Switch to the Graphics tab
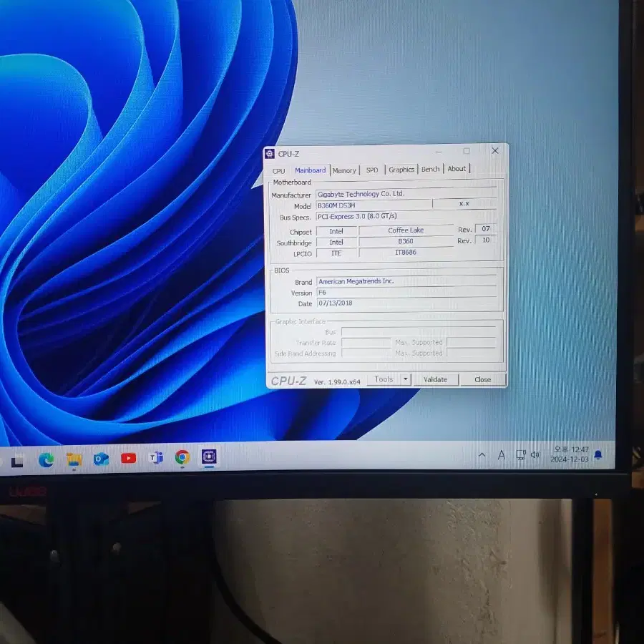This screenshot has width=644, height=644. pyautogui.click(x=401, y=170)
